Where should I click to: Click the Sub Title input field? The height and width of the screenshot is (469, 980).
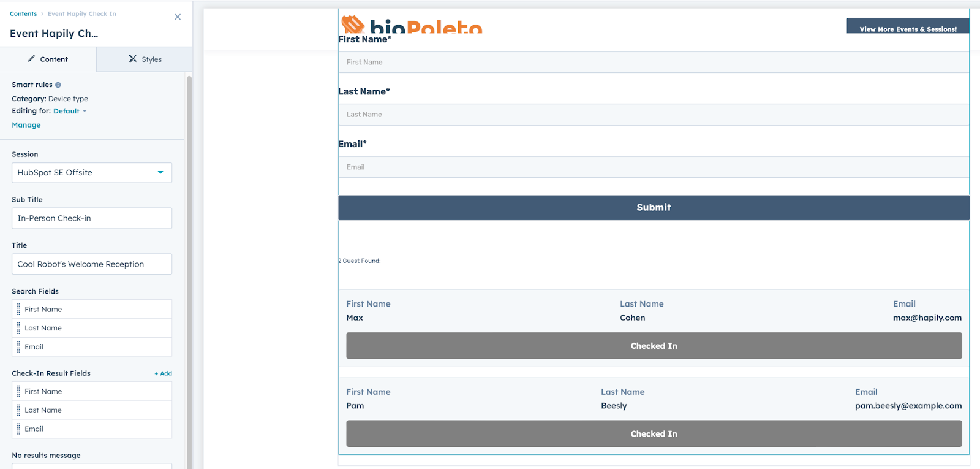tap(92, 218)
